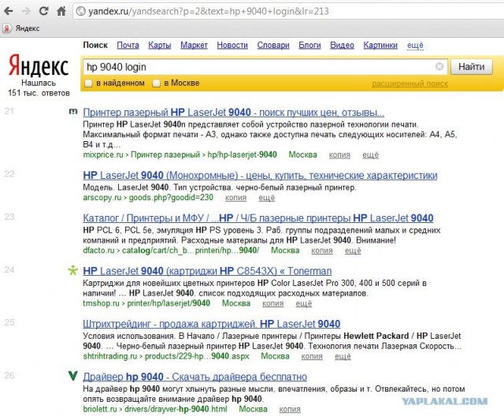Click the "Москва" region label on the mixprice result

pos(302,155)
